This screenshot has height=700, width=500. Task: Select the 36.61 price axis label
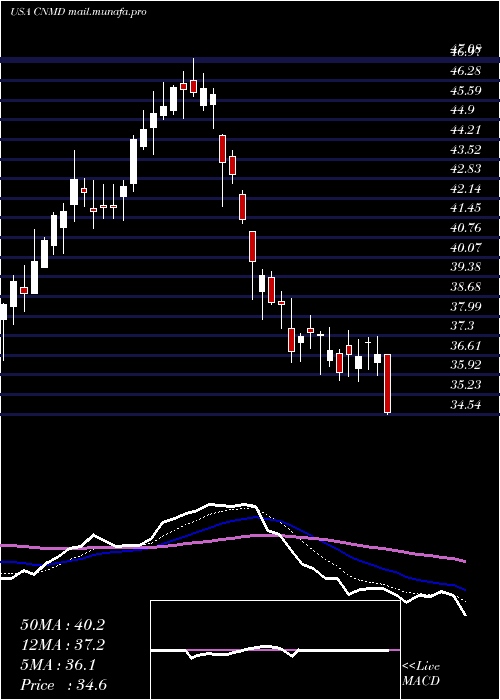tap(465, 346)
